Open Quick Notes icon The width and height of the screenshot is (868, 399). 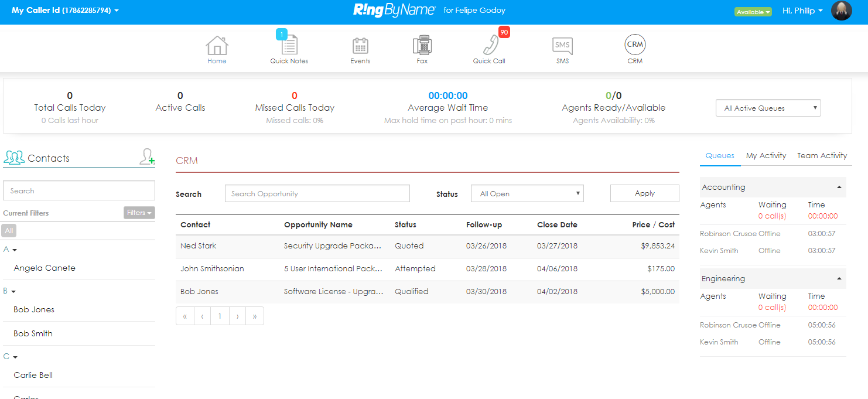click(289, 45)
